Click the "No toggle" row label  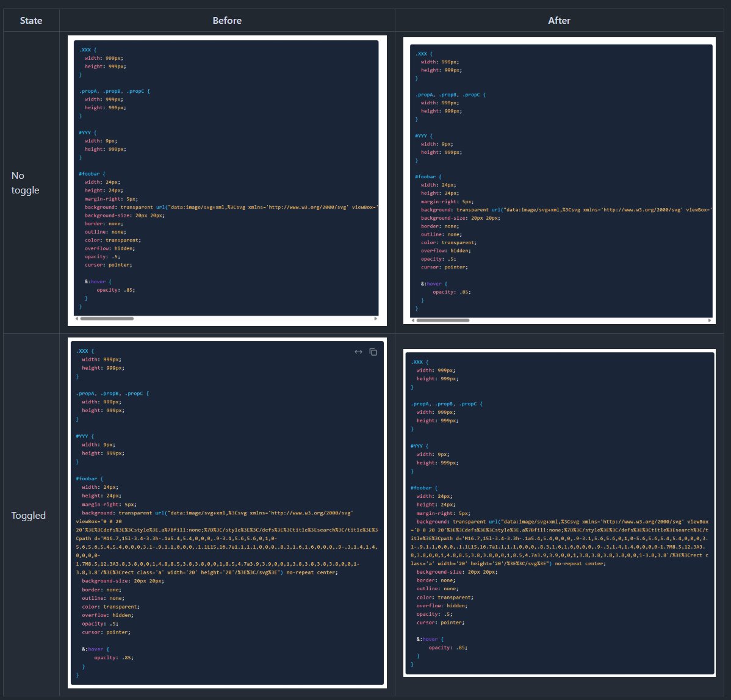(25, 183)
